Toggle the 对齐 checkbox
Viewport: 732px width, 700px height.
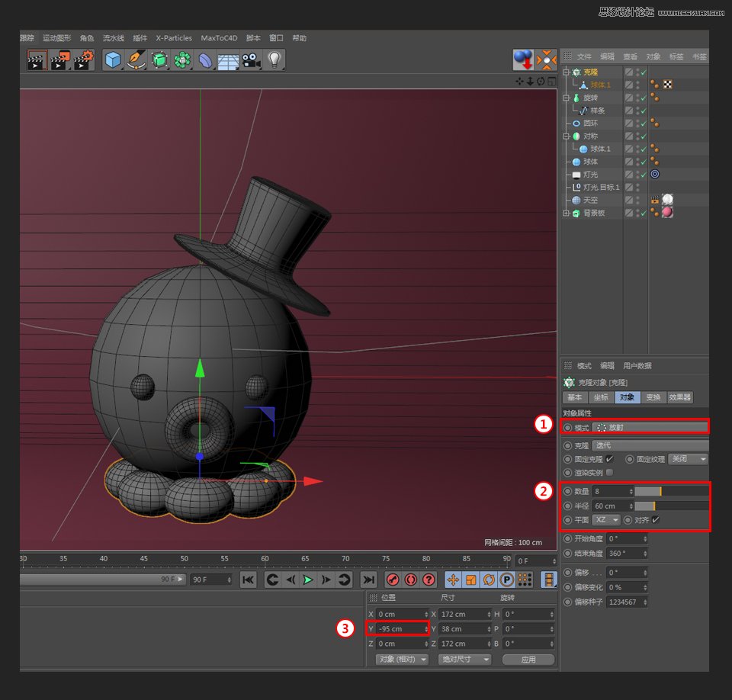[x=655, y=520]
